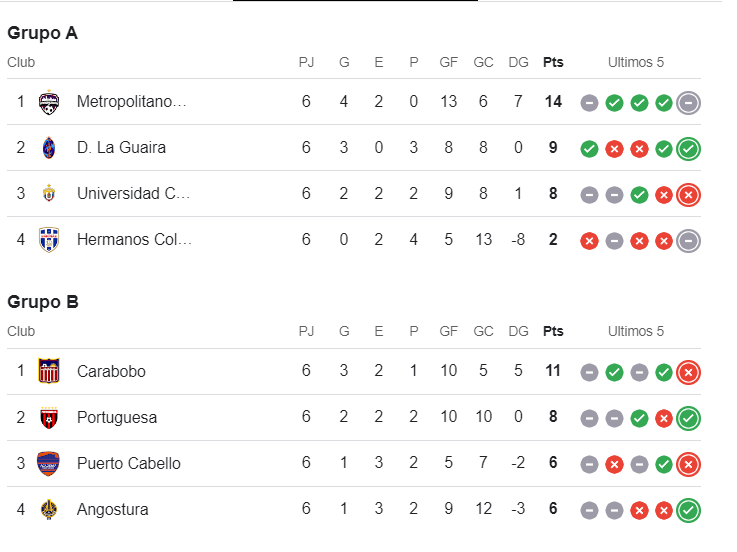Click the D. La Guaira club crest
This screenshot has width=737, height=552.
[x=49, y=148]
